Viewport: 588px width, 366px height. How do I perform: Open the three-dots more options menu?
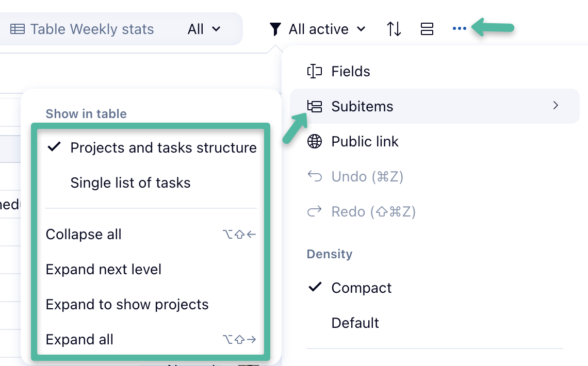[x=459, y=29]
